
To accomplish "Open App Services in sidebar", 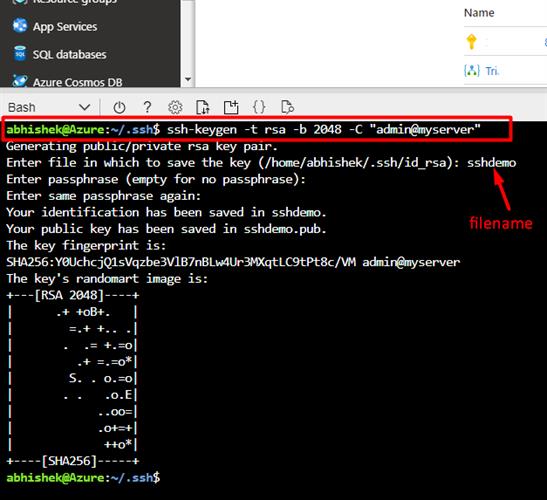I will tap(65, 27).
